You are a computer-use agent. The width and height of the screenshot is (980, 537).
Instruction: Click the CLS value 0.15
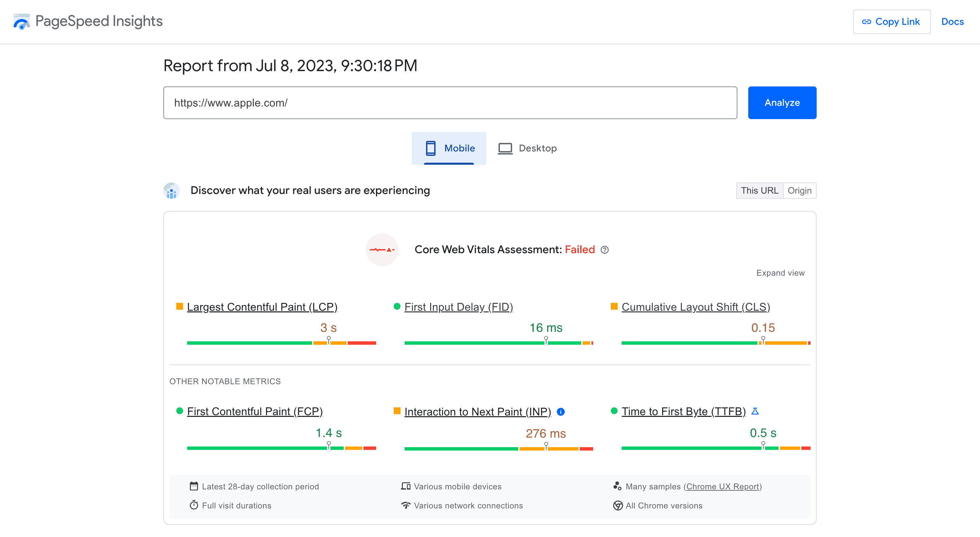763,328
